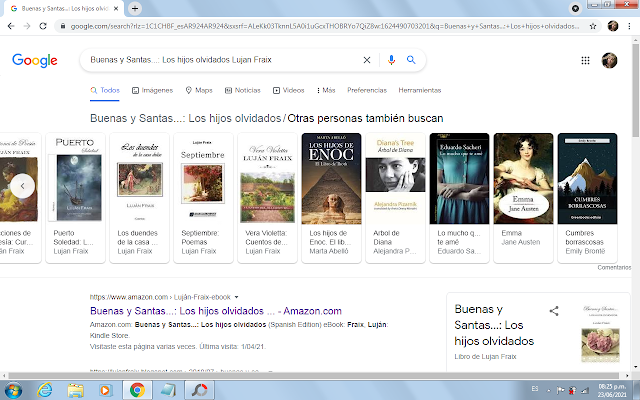Open the Google apps grid
The width and height of the screenshot is (640, 400).
(585, 60)
